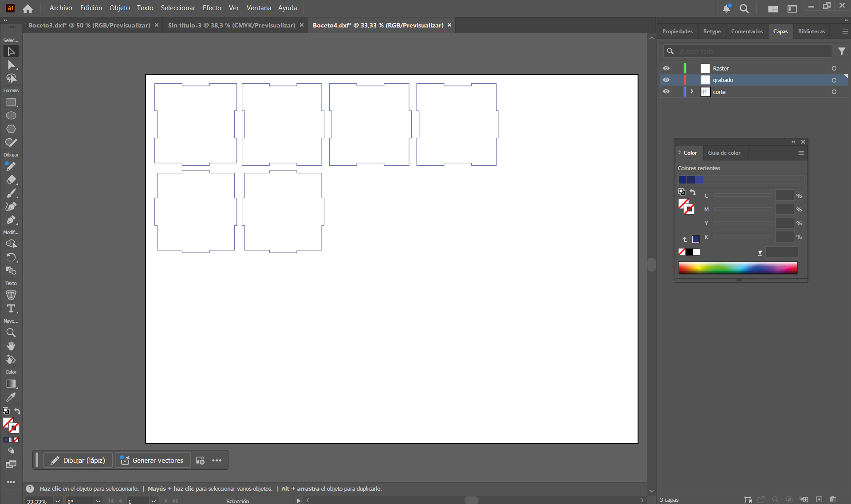
Task: Select the Direct Selection tool
Action: 11,65
